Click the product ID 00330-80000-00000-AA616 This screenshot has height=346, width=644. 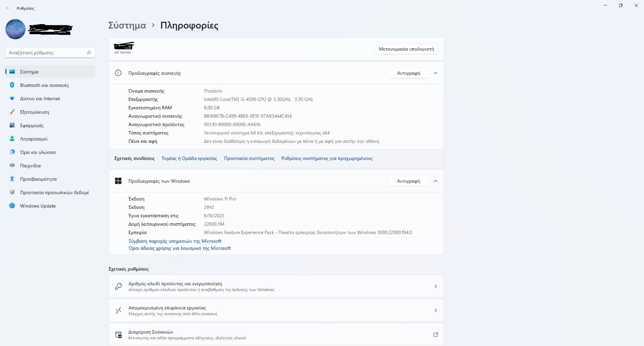pos(232,125)
